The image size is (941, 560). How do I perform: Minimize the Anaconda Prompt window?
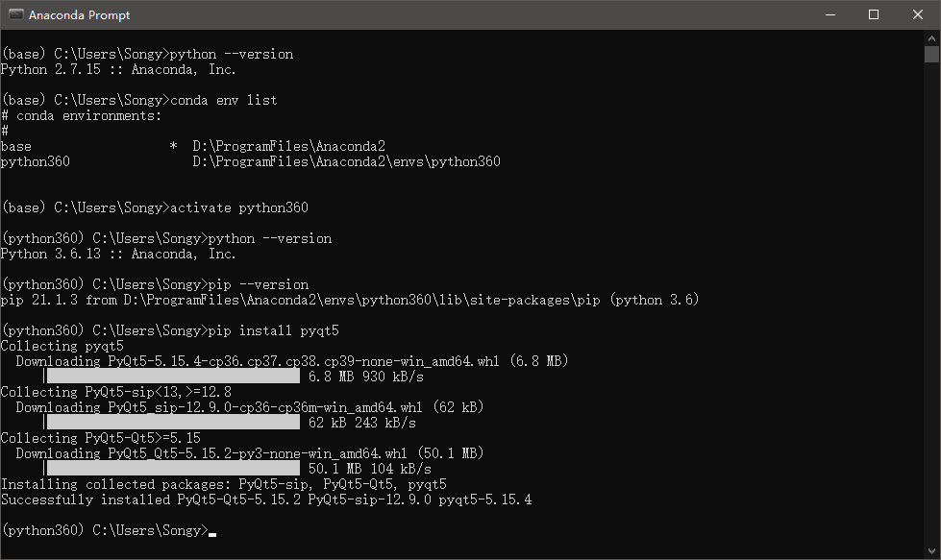(x=830, y=14)
